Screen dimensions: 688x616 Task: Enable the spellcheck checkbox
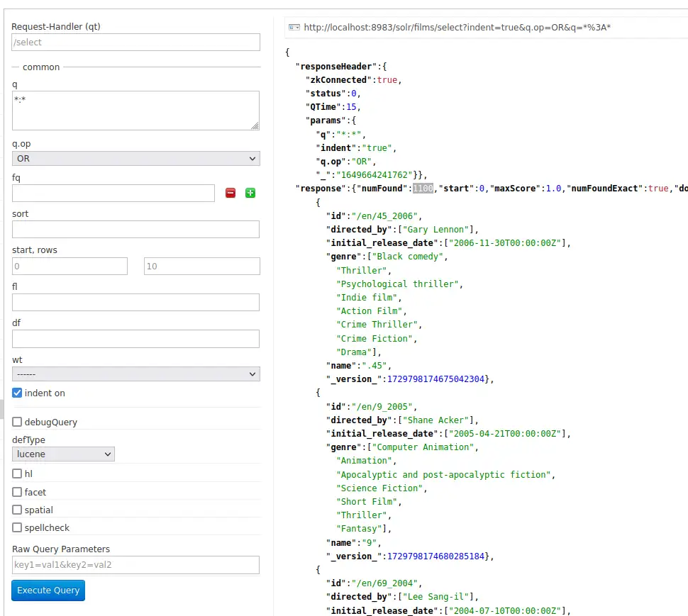[x=17, y=527]
